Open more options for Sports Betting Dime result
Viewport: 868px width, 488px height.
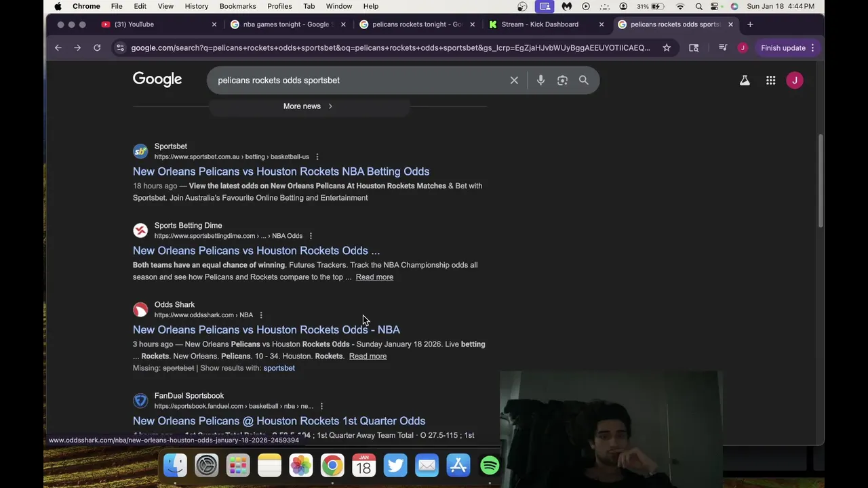pyautogui.click(x=311, y=236)
